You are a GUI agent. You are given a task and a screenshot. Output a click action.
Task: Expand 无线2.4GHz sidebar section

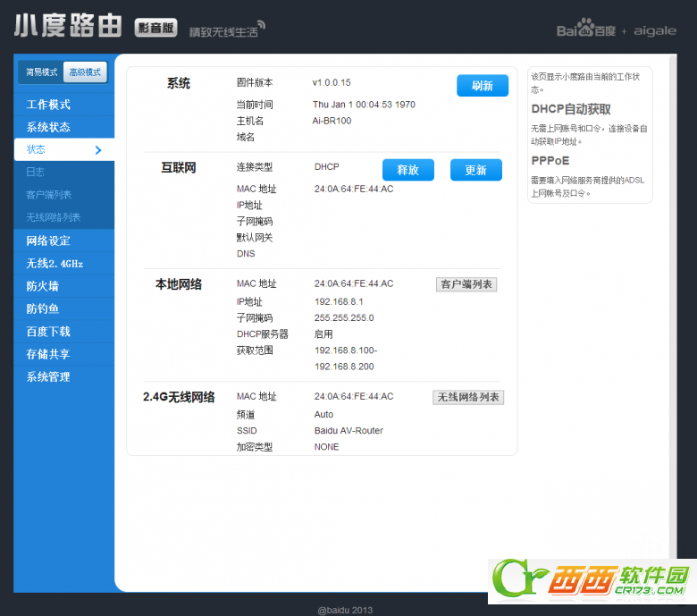point(64,264)
